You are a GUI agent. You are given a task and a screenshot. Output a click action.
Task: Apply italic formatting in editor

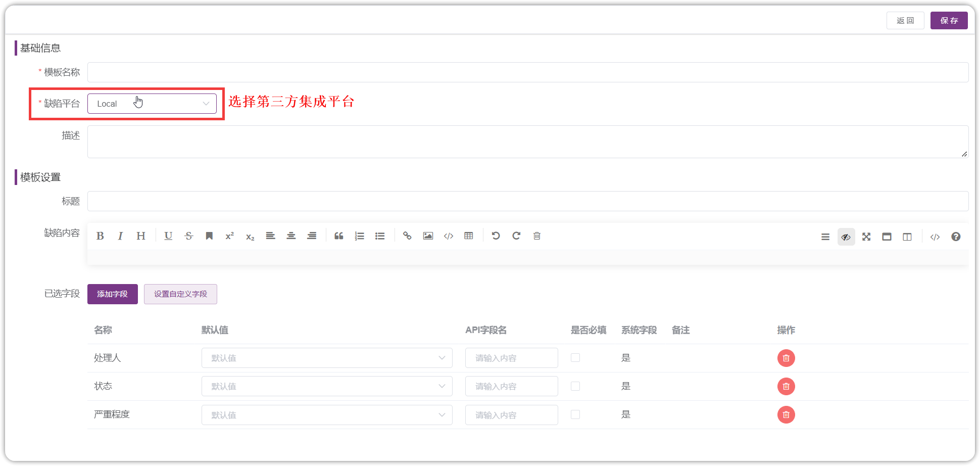coord(120,236)
